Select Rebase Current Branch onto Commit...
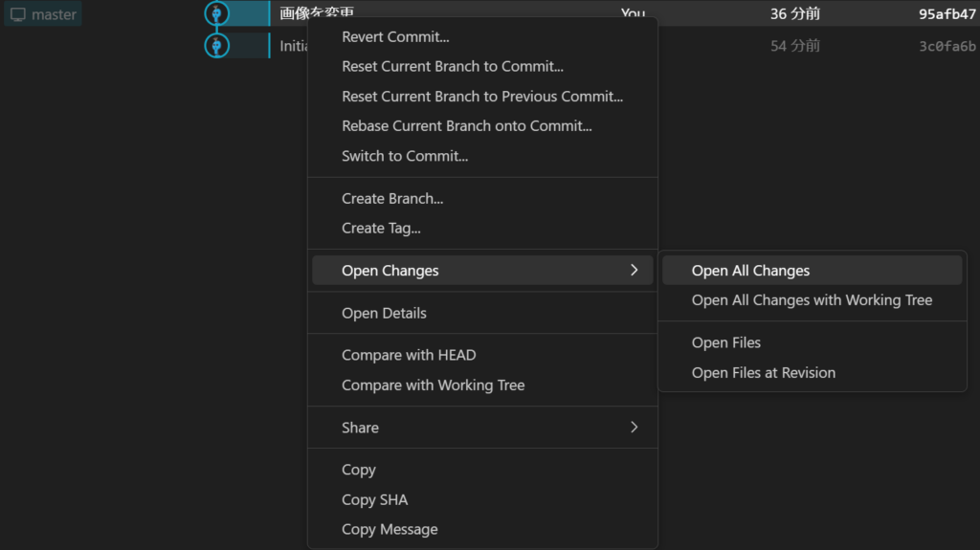Viewport: 980px width, 550px height. click(466, 126)
